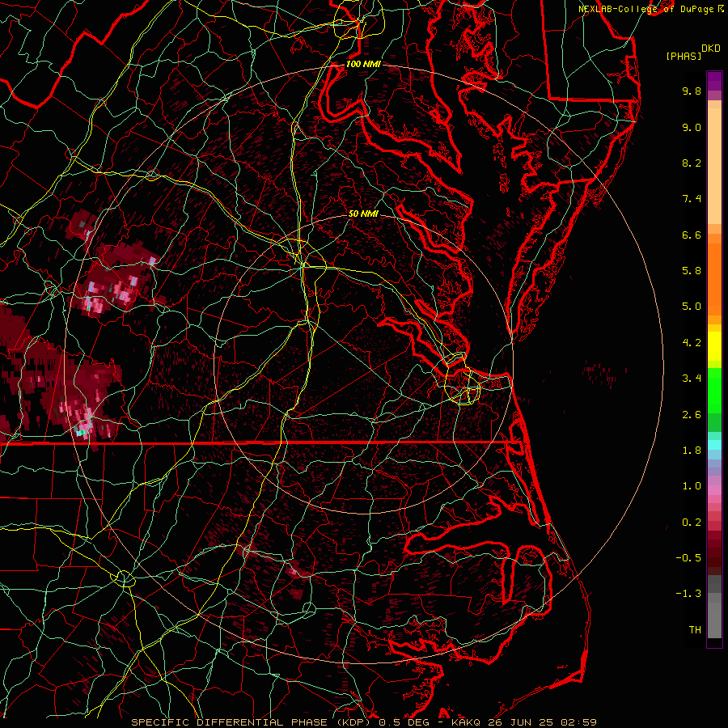The width and height of the screenshot is (728, 728).
Task: Click the 3.4 scale value label
Action: (x=692, y=379)
